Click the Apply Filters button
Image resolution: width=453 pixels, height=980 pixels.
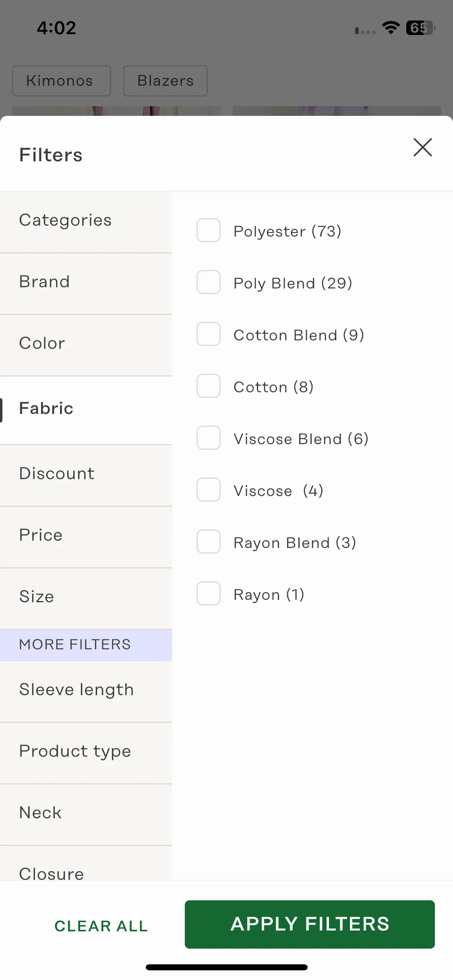click(310, 924)
